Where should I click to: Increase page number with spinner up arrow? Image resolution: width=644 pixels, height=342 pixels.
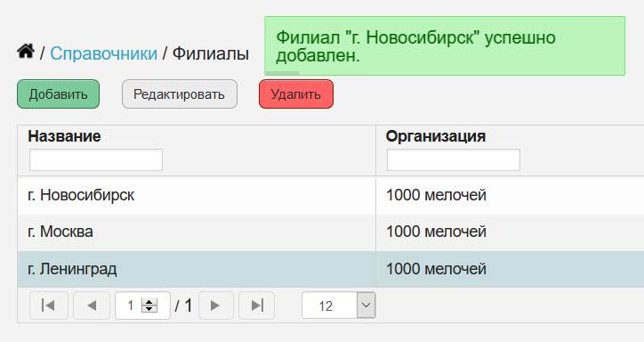point(149,302)
